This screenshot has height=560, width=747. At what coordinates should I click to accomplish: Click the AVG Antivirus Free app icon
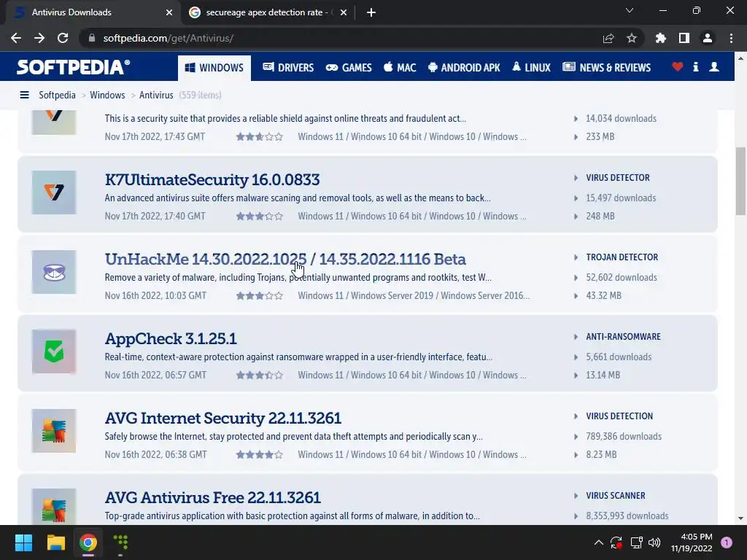(x=54, y=507)
